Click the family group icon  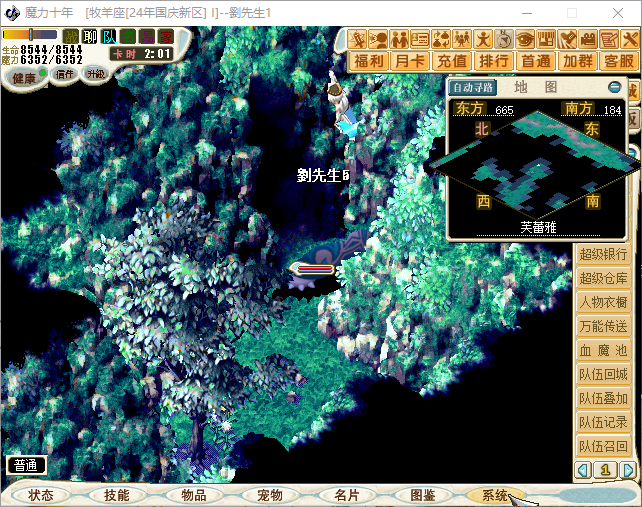462,39
